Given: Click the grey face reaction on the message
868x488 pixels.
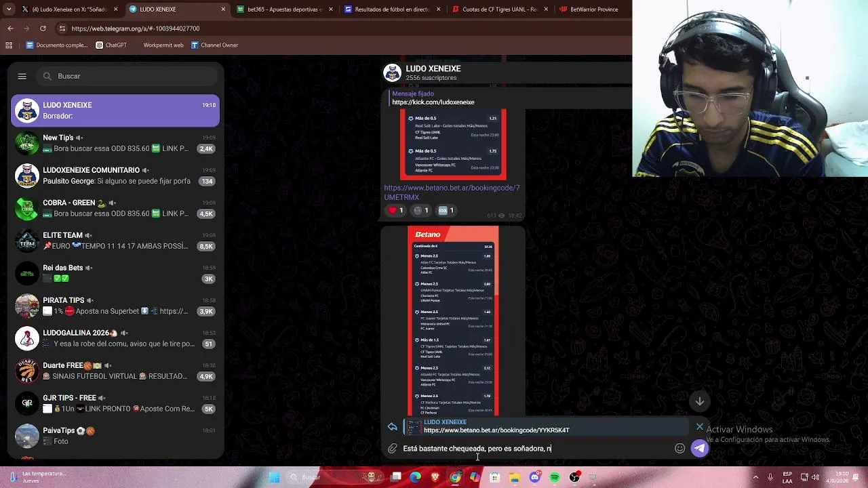Looking at the screenshot, I should tap(421, 210).
